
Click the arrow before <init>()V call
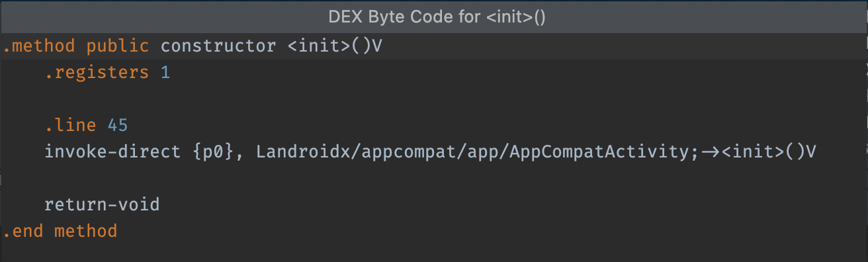[711, 152]
